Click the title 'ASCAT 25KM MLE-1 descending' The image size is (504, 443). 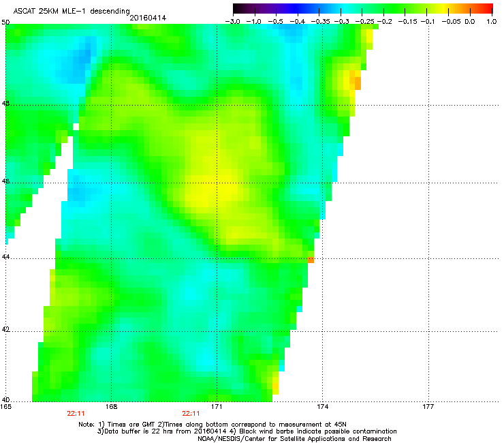72,11
